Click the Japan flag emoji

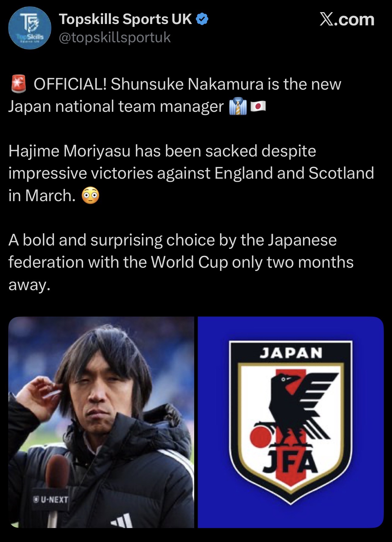[x=258, y=106]
